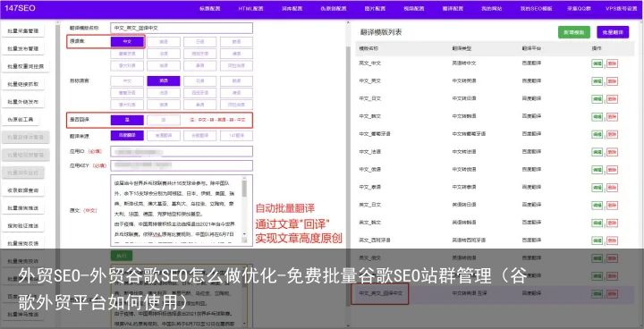
Task: Open the HTML配置 tab
Action: (x=251, y=9)
